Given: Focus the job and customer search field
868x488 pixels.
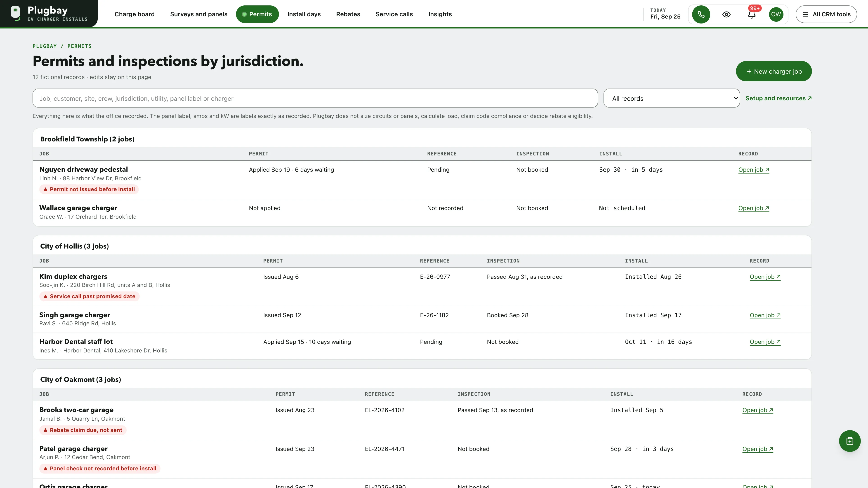Looking at the screenshot, I should [x=315, y=98].
